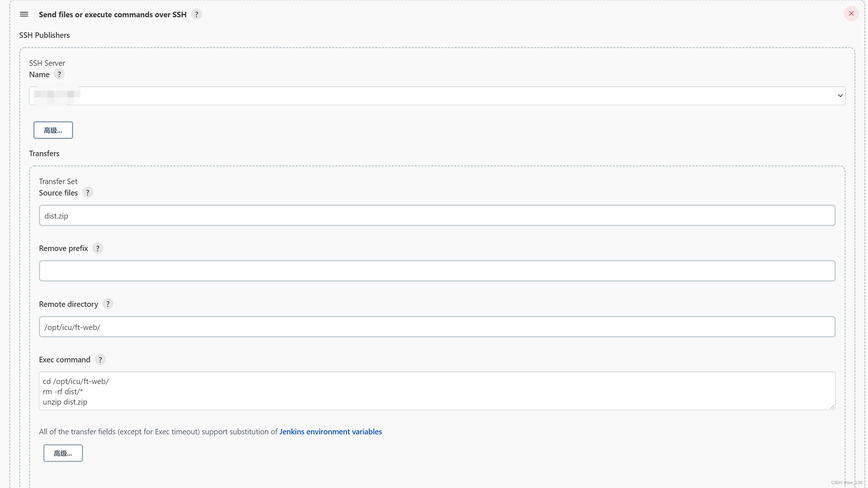Click the Transfers section label

coord(44,154)
